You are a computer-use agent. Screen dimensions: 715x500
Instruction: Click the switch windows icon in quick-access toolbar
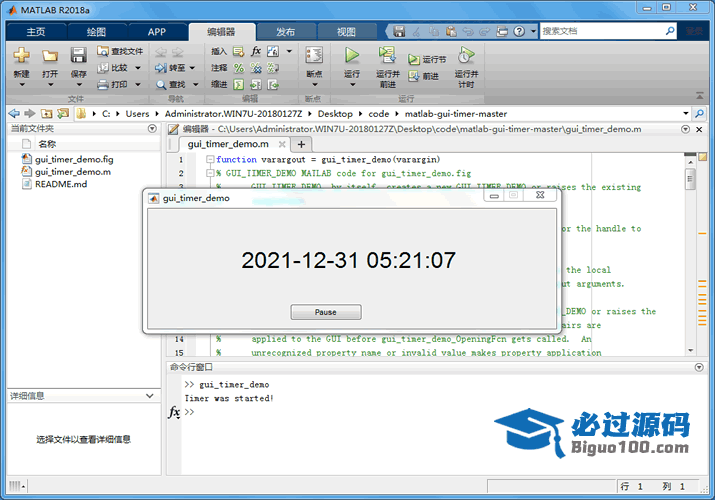click(x=502, y=31)
